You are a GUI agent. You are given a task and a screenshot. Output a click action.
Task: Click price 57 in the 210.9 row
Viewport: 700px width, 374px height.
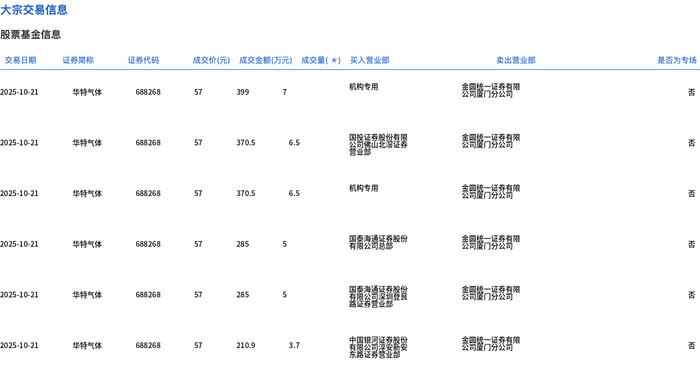pyautogui.click(x=198, y=345)
